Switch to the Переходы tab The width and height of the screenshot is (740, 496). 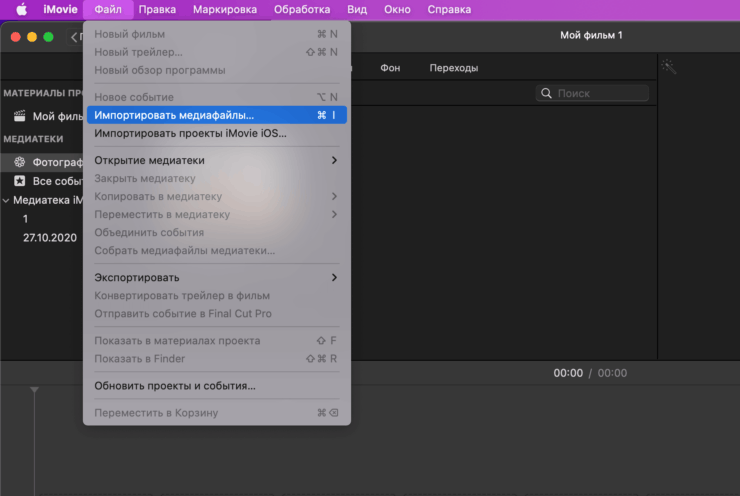pyautogui.click(x=453, y=68)
